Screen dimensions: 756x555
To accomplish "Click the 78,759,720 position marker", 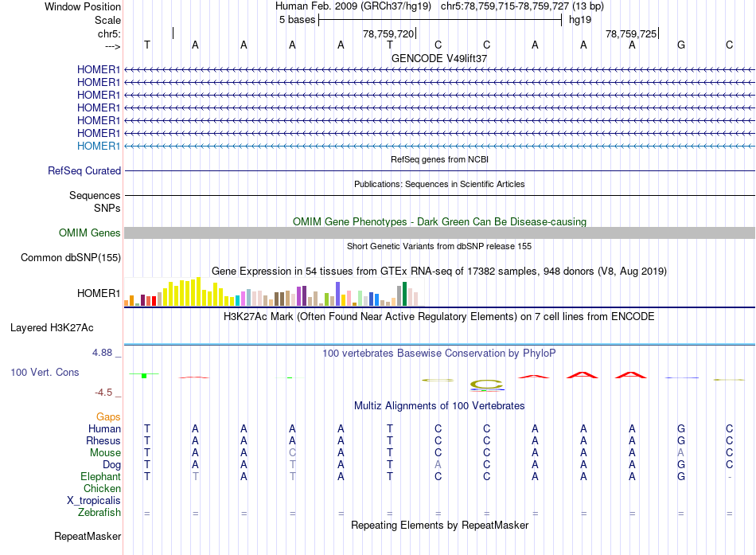I will [388, 33].
